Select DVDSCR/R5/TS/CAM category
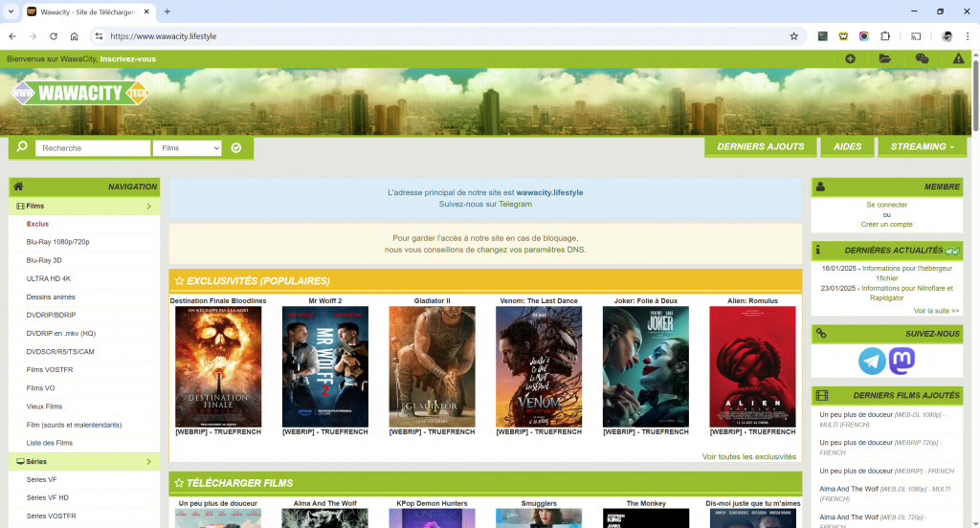 pos(60,352)
